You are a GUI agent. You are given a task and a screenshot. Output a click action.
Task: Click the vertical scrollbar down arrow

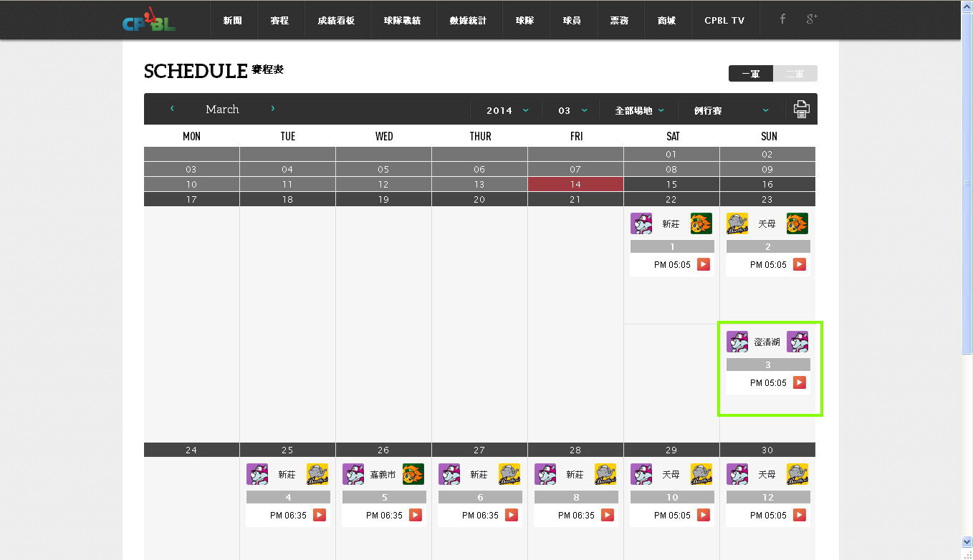point(967,542)
